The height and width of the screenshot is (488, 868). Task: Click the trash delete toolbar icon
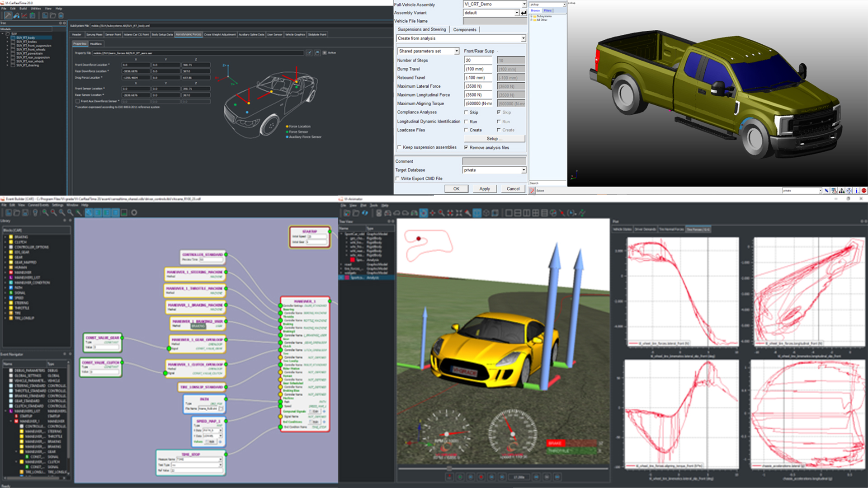tap(61, 15)
